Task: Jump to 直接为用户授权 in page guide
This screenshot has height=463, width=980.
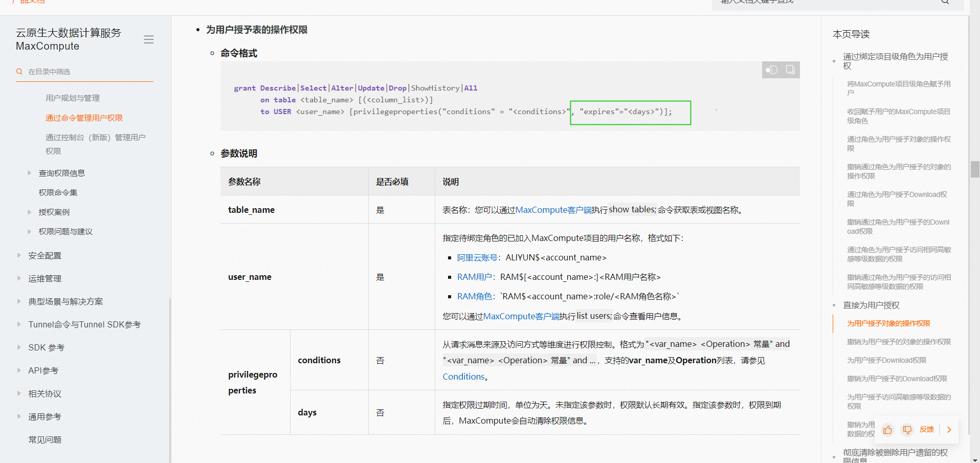Action: [x=871, y=305]
